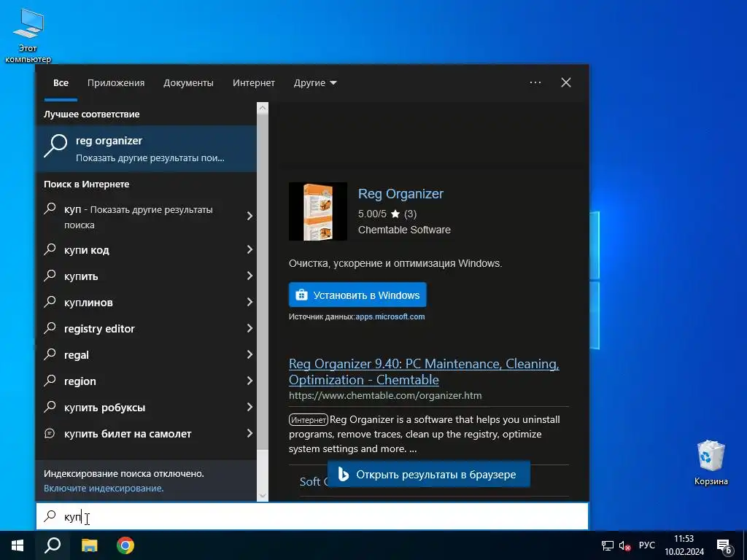Click 'Включите индексирование' link
The height and width of the screenshot is (560, 747).
pos(104,488)
